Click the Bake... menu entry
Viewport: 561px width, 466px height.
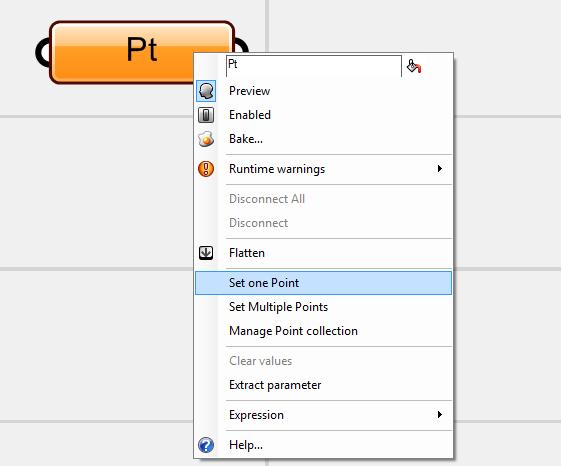[x=323, y=139]
